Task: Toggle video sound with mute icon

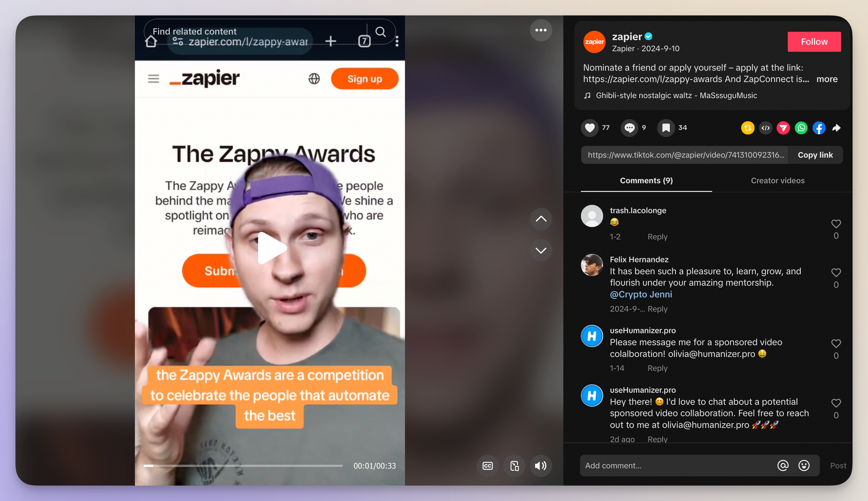Action: pos(540,465)
